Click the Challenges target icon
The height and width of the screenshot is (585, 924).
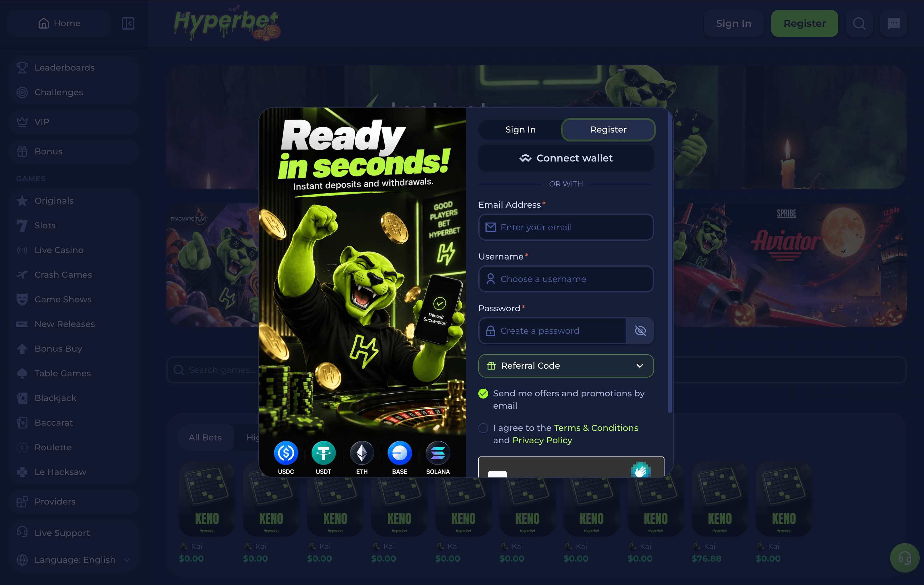(22, 92)
